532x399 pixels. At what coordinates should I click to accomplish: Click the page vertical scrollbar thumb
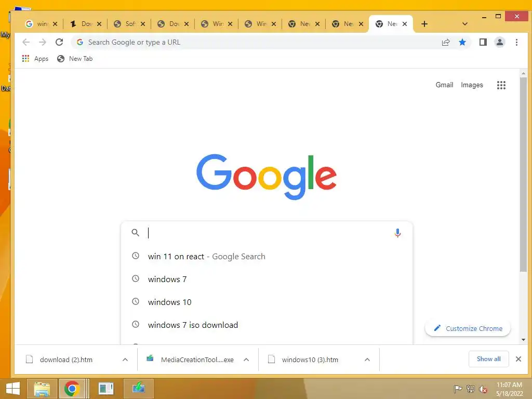coord(523,174)
